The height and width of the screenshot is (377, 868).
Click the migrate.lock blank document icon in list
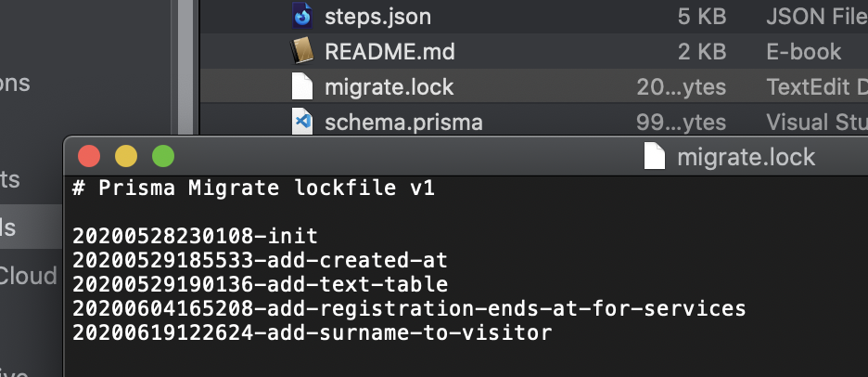pyautogui.click(x=302, y=86)
